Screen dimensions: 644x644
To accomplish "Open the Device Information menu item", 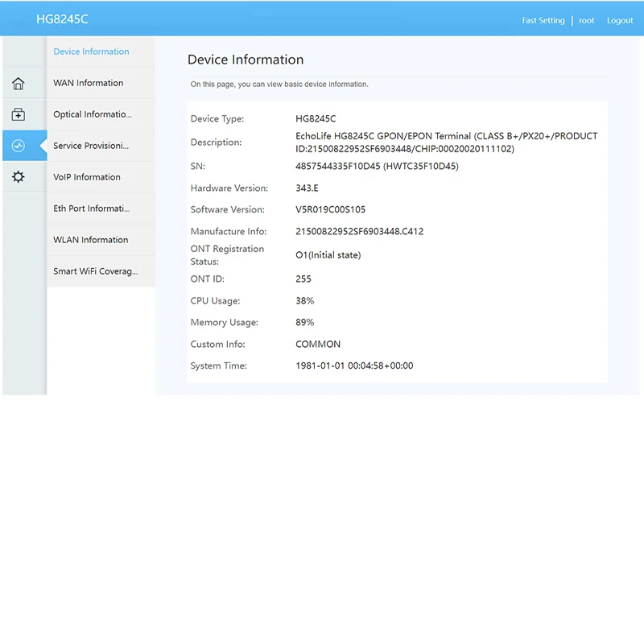I will pos(91,52).
